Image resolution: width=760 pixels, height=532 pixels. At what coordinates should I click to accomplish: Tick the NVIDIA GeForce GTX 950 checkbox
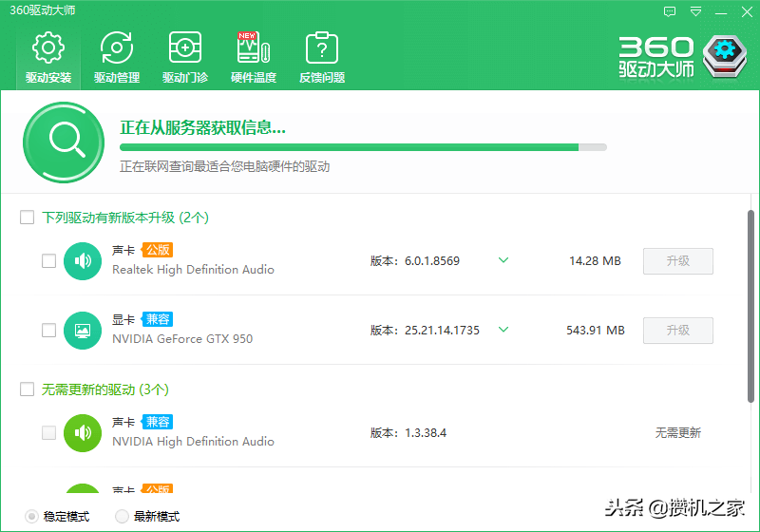(49, 330)
